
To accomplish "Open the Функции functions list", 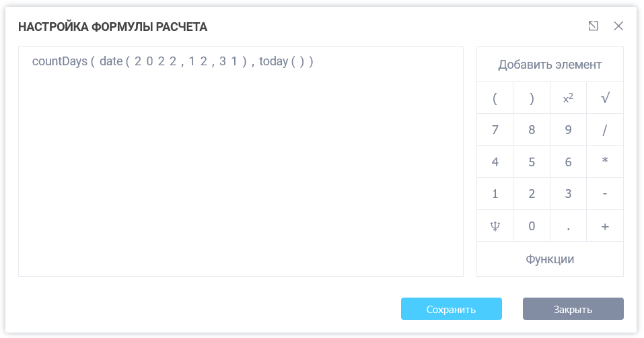I will (550, 259).
